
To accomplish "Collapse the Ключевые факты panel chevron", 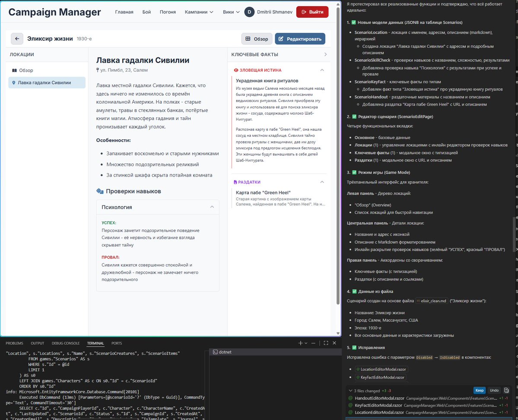I will (x=325, y=54).
